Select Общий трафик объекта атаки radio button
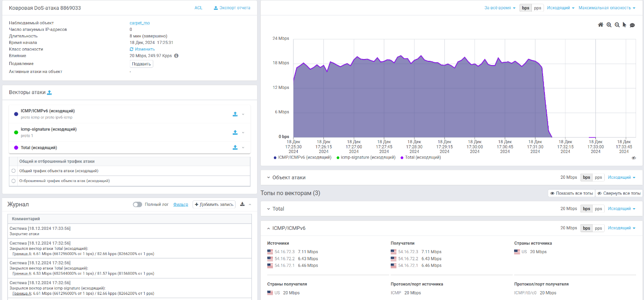 (x=14, y=171)
